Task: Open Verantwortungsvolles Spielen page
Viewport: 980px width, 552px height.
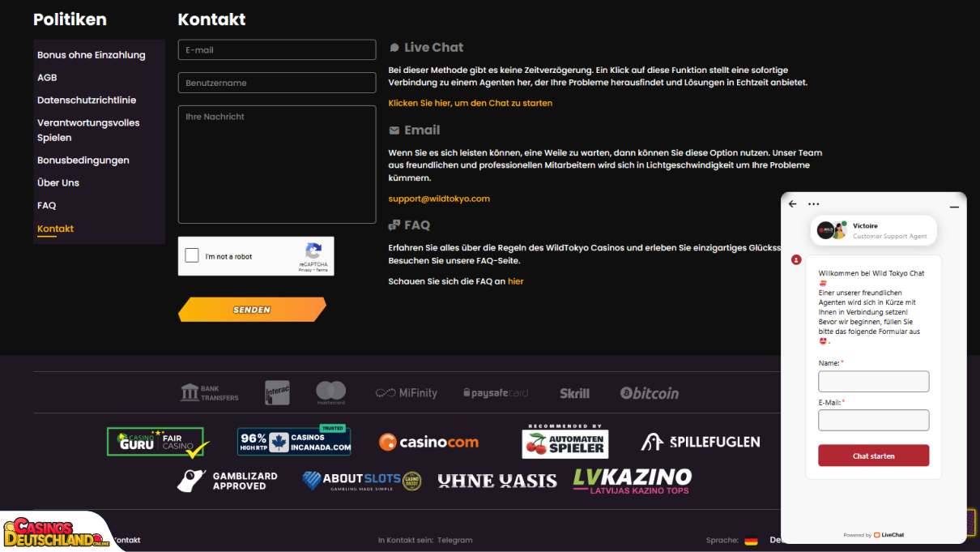Action: tap(88, 131)
